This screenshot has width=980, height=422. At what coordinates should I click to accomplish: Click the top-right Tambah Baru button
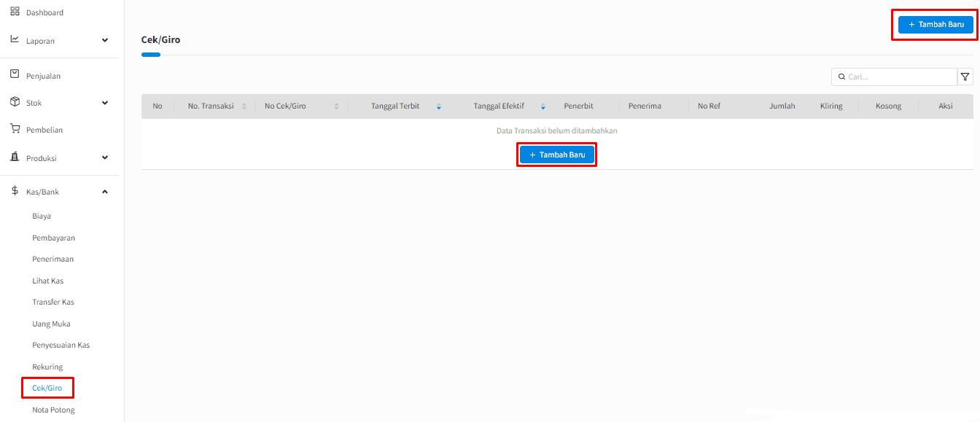pos(934,24)
